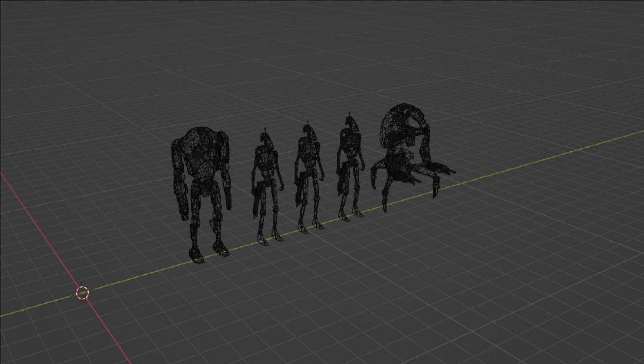Select the first thin battle droid beside the large droid
Image resolution: width=644 pixels, height=364 pixels.
(267, 187)
